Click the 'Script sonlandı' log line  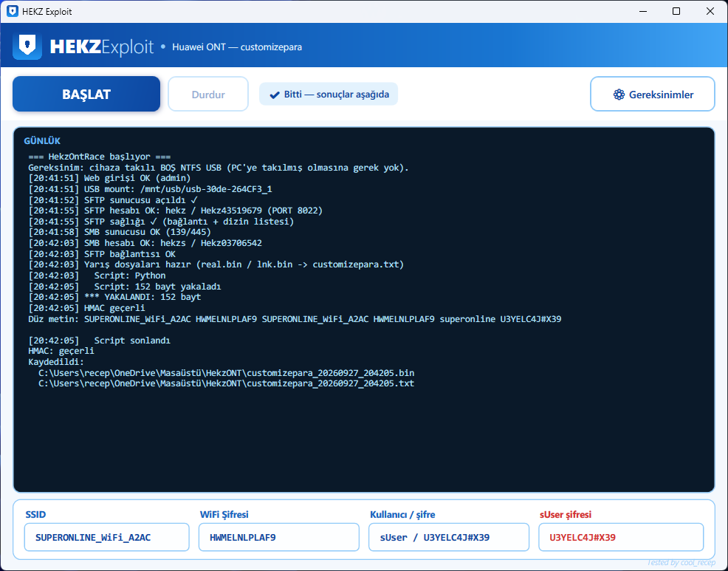[100, 341]
